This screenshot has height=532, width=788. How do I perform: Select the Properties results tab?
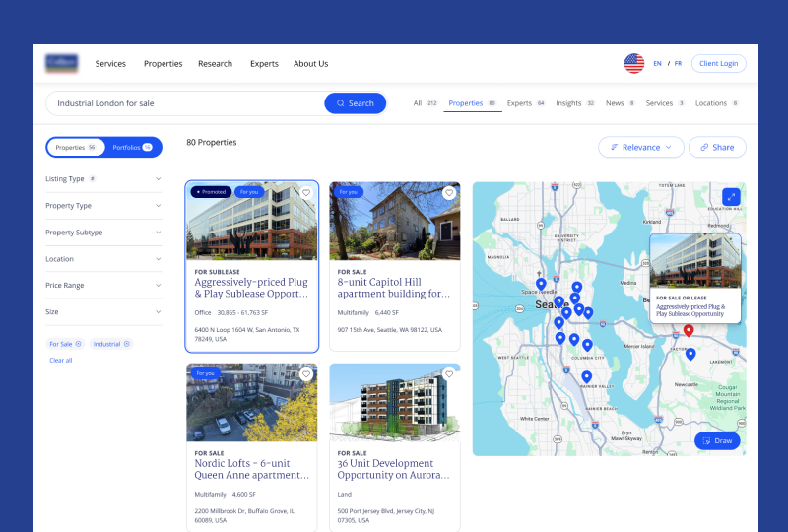coord(473,103)
